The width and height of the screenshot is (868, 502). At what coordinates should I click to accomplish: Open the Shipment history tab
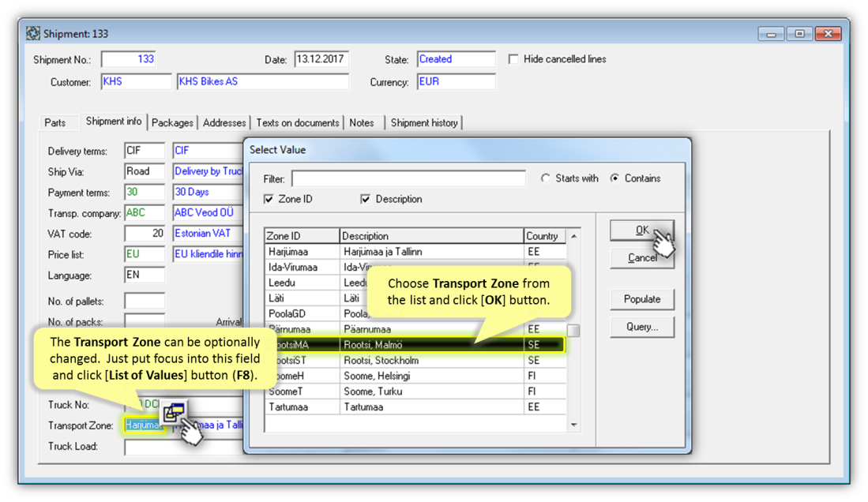(x=424, y=122)
